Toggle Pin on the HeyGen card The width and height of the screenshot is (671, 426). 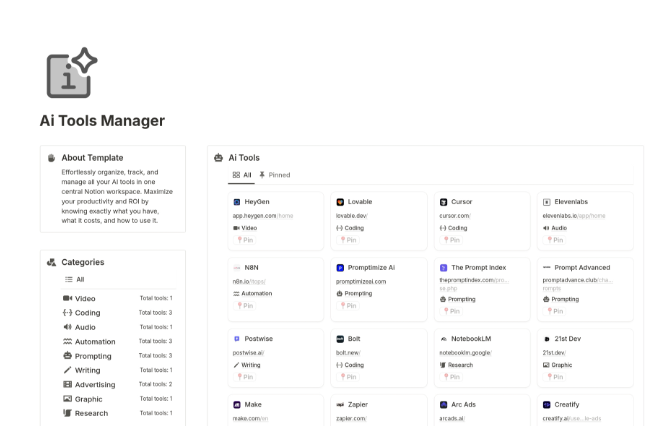(245, 240)
